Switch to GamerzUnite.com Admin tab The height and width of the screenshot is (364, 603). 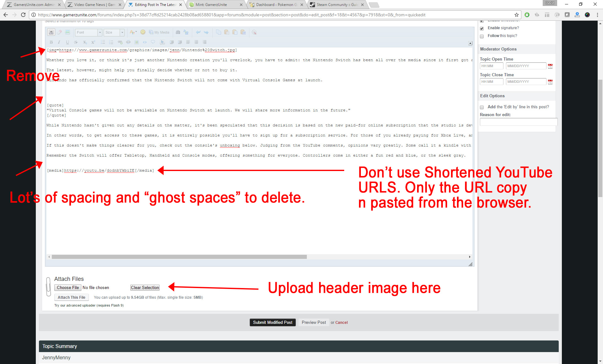(34, 5)
